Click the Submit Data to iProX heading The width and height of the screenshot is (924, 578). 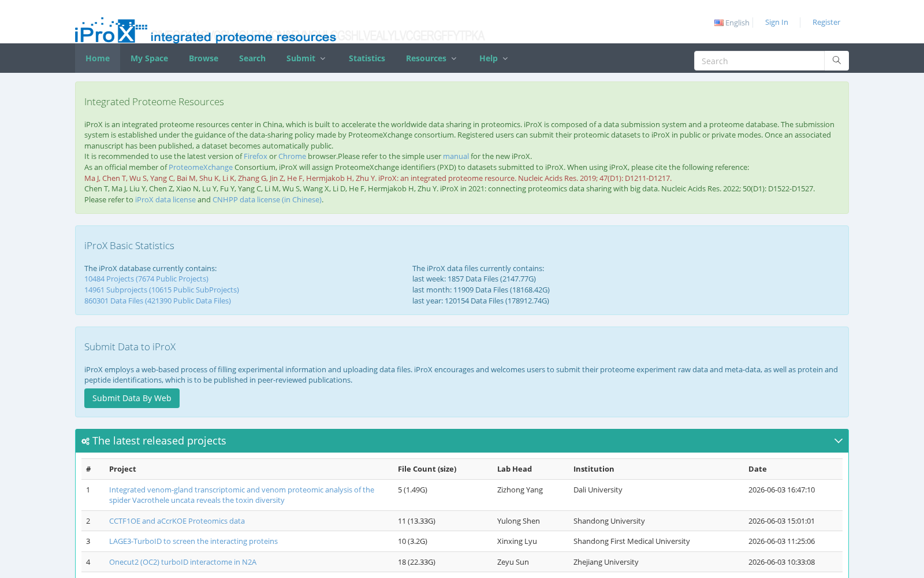(130, 347)
